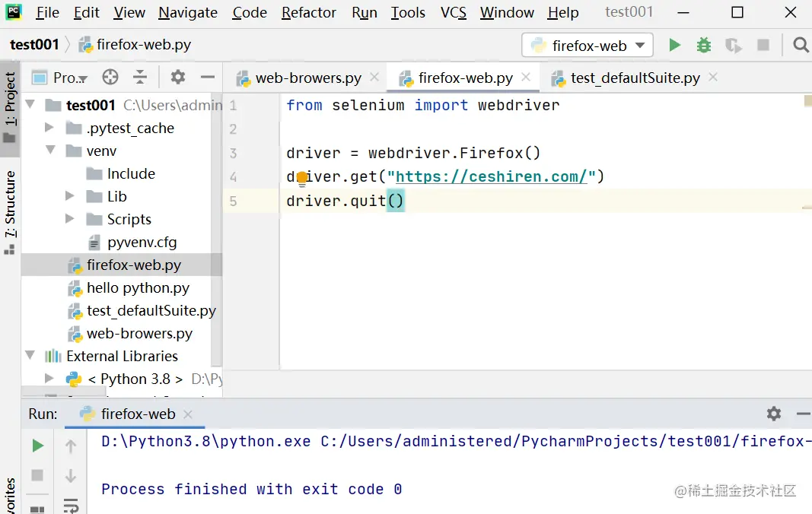Viewport: 812px width, 514px height.
Task: Click the test001 breadcrumb
Action: coord(35,45)
